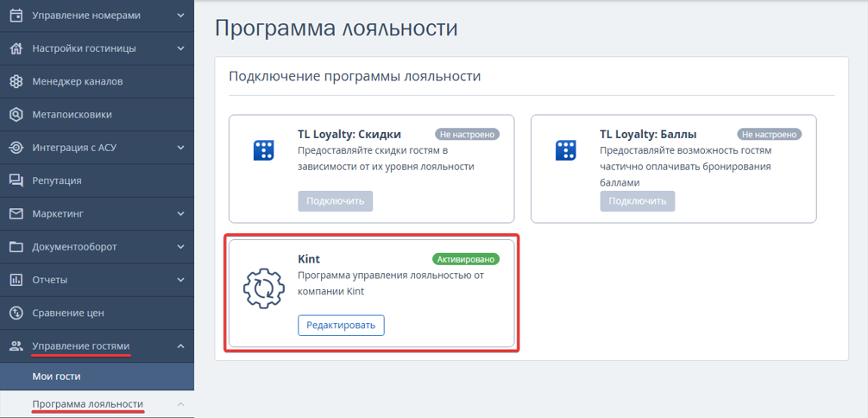Image resolution: width=868 pixels, height=418 pixels.
Task: Click the green Активировано badge on Kint
Action: pyautogui.click(x=466, y=259)
